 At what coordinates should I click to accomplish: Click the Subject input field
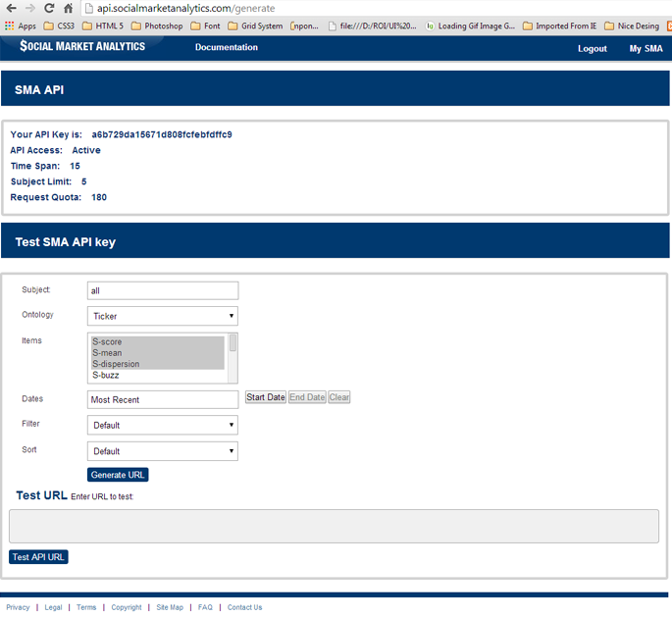tap(163, 290)
